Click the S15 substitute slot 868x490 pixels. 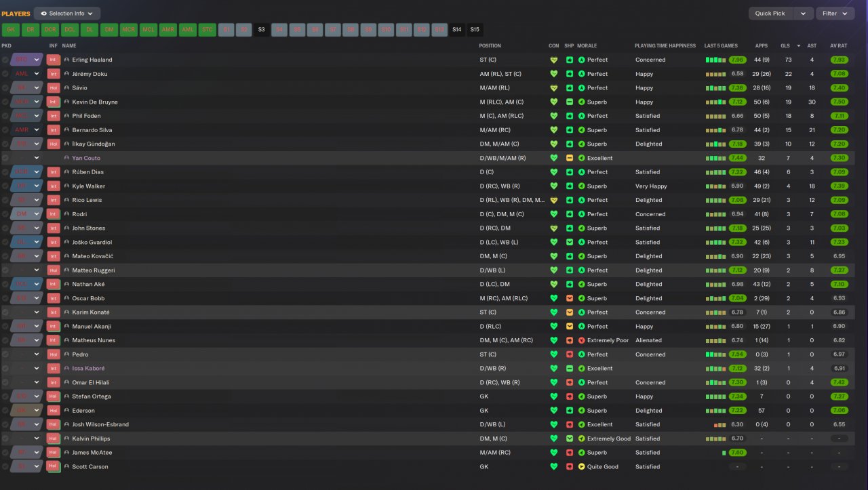click(x=475, y=30)
